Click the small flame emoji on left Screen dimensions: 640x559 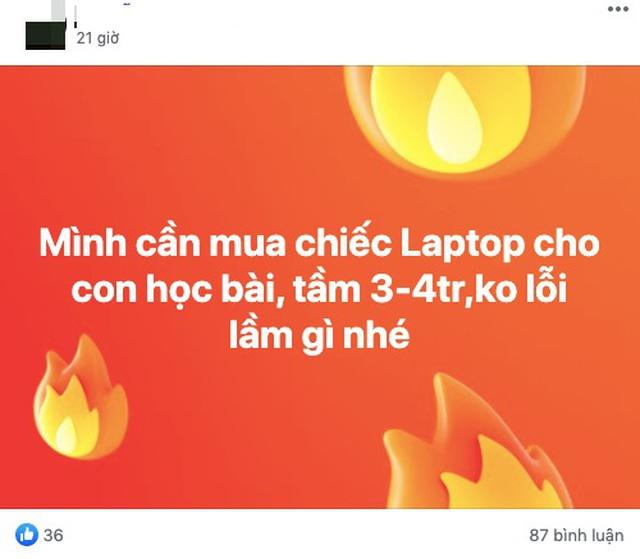(81, 397)
